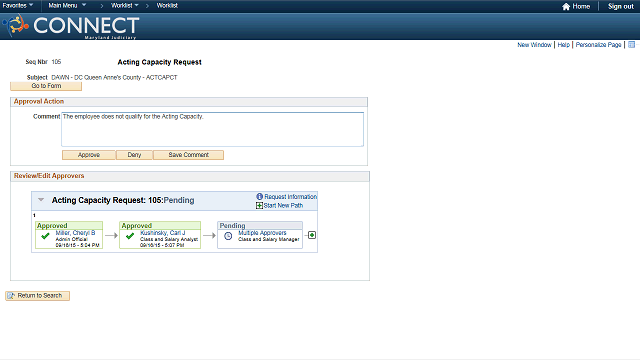
Task: Open the Favorites dropdown menu
Action: [x=18, y=5]
